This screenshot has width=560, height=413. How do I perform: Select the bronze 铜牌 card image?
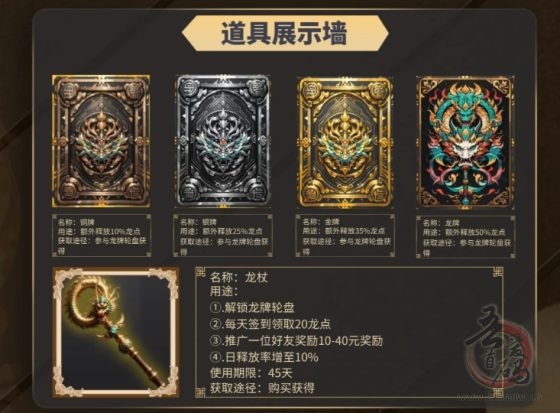(x=101, y=141)
